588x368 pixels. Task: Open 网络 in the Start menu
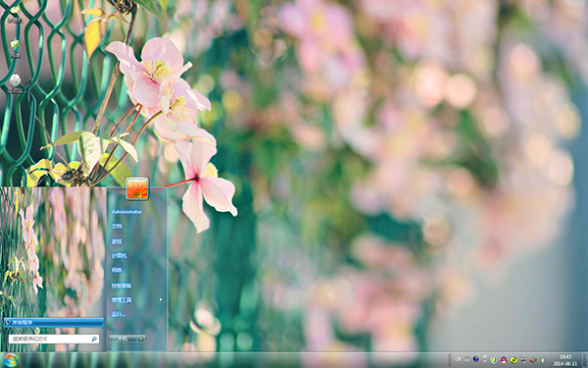pyautogui.click(x=117, y=270)
